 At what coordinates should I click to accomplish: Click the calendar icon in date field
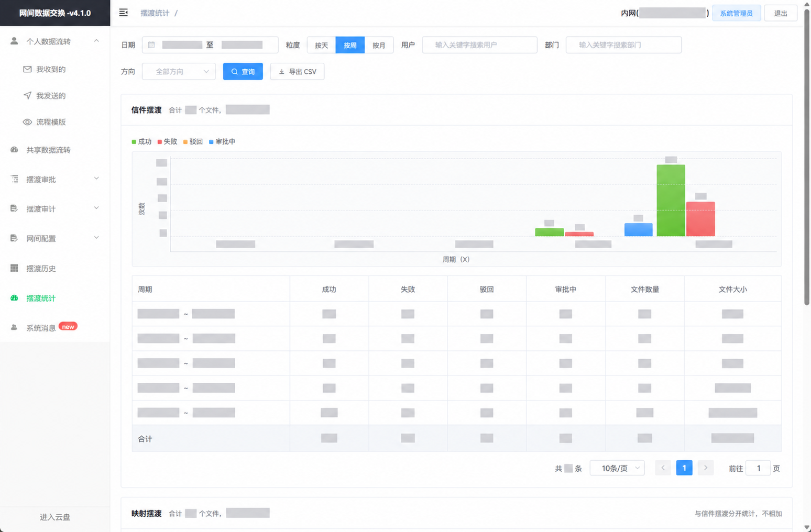[151, 45]
